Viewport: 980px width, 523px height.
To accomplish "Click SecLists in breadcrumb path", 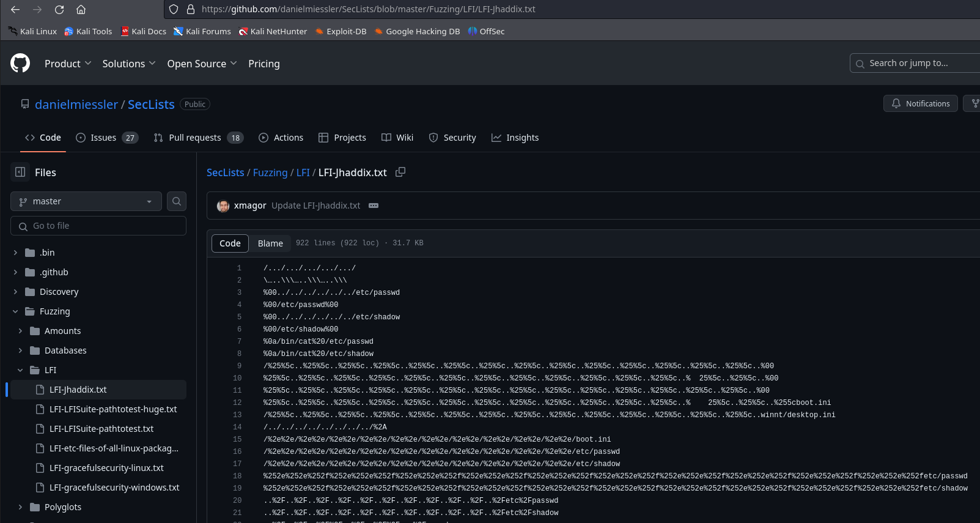I will click(x=225, y=172).
